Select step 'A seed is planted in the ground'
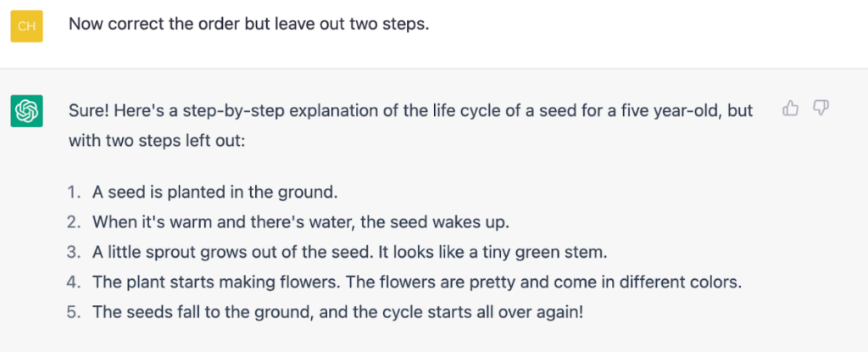The width and height of the screenshot is (868, 352). click(x=214, y=193)
